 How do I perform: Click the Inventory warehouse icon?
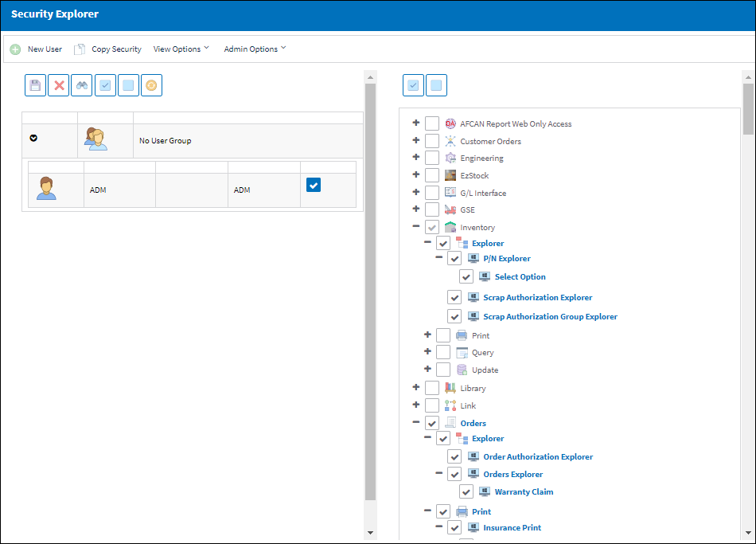tap(450, 227)
